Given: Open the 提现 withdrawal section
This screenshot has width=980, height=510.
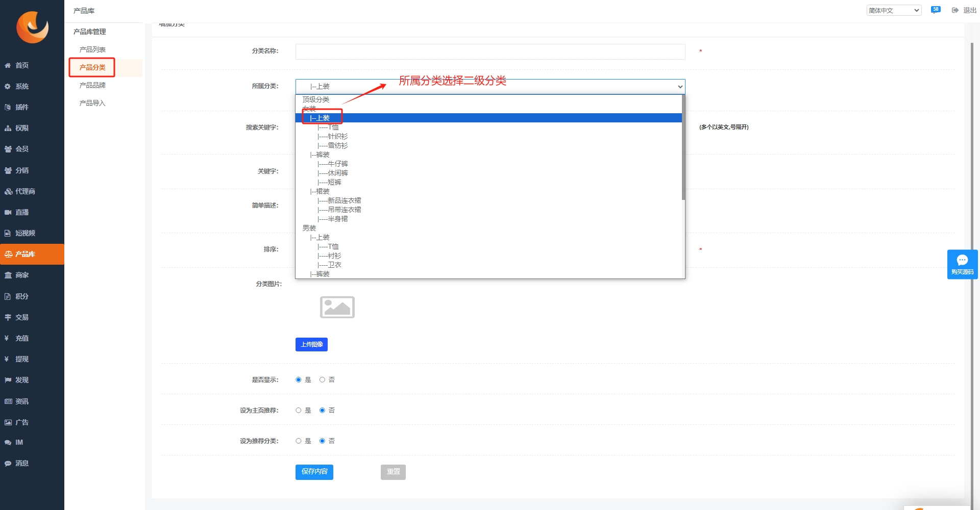Looking at the screenshot, I should coord(32,359).
